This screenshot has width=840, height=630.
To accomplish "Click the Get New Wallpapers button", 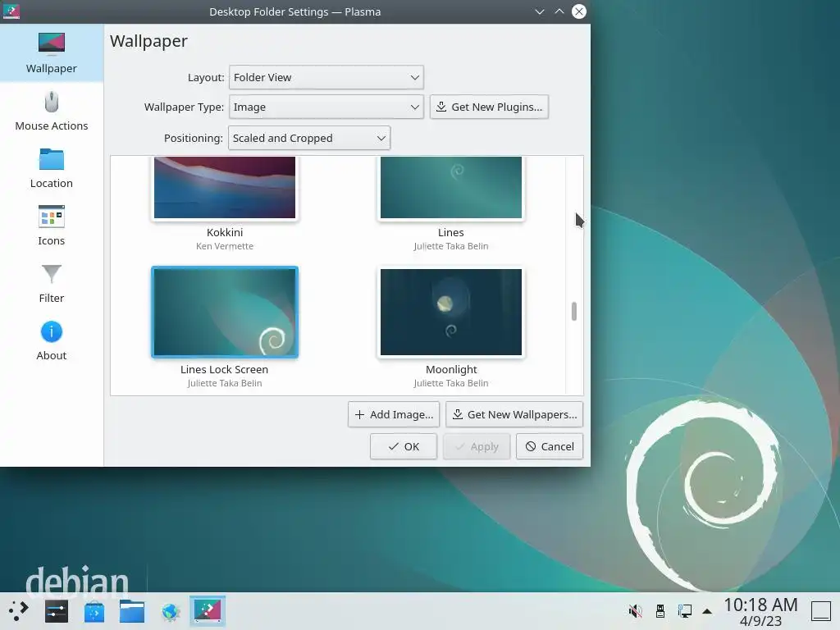I will pos(514,414).
